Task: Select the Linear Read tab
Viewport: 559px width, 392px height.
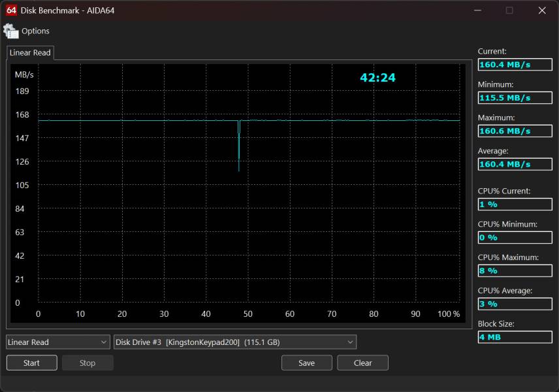Action: (x=30, y=53)
